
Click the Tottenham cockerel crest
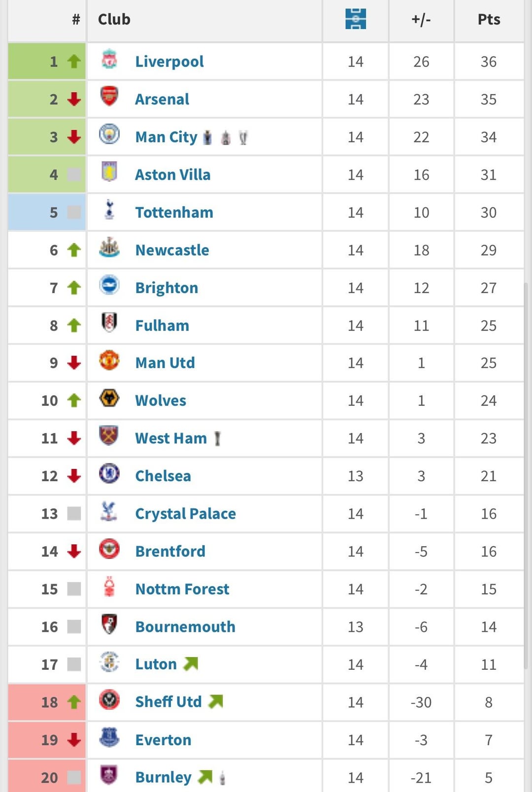tap(109, 209)
